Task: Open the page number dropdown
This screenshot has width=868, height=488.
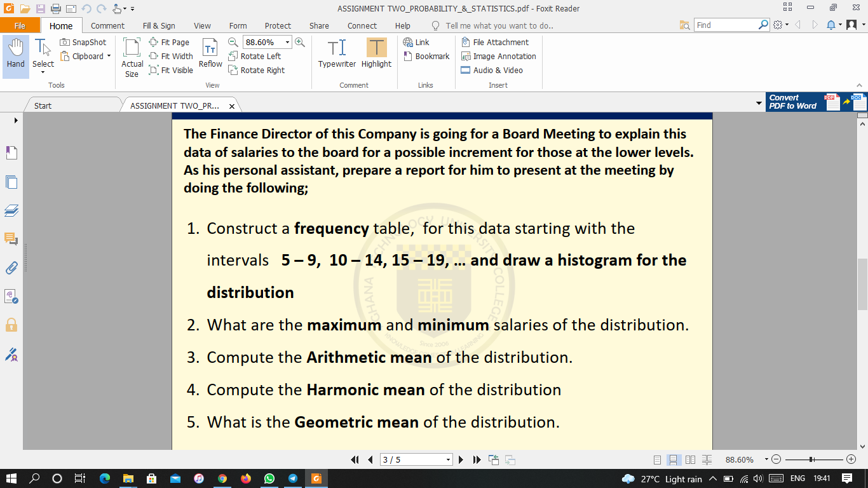Action: point(449,459)
